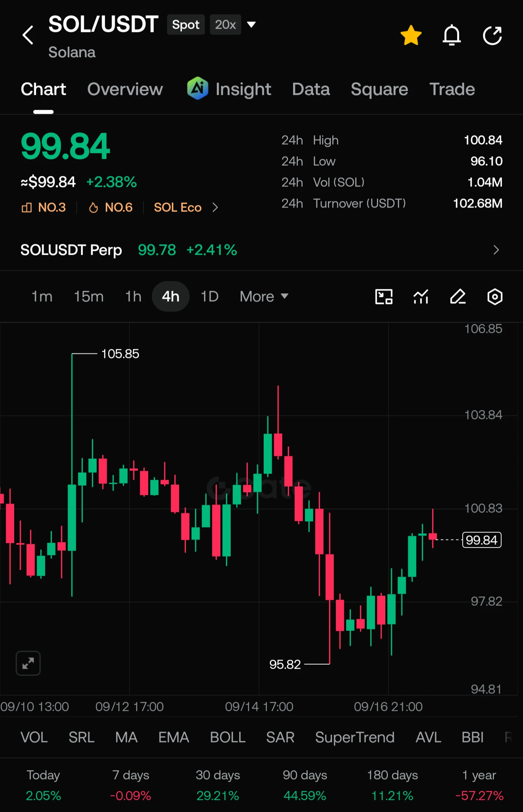Select the 15m timeframe

point(89,297)
